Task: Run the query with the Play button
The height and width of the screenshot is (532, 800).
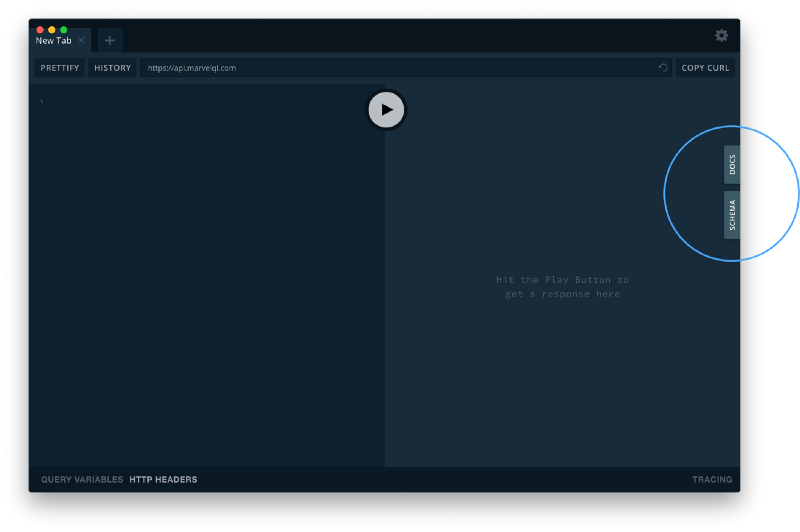Action: [x=386, y=110]
